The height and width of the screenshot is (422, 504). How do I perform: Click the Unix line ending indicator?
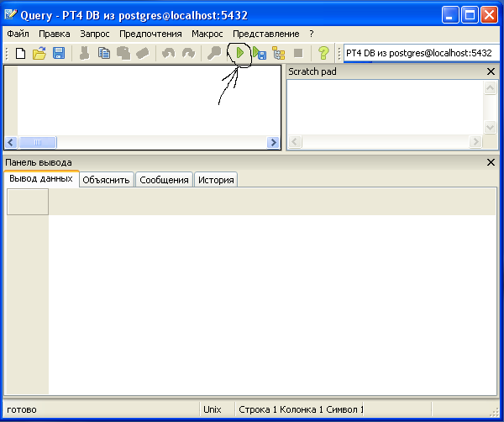click(x=213, y=409)
